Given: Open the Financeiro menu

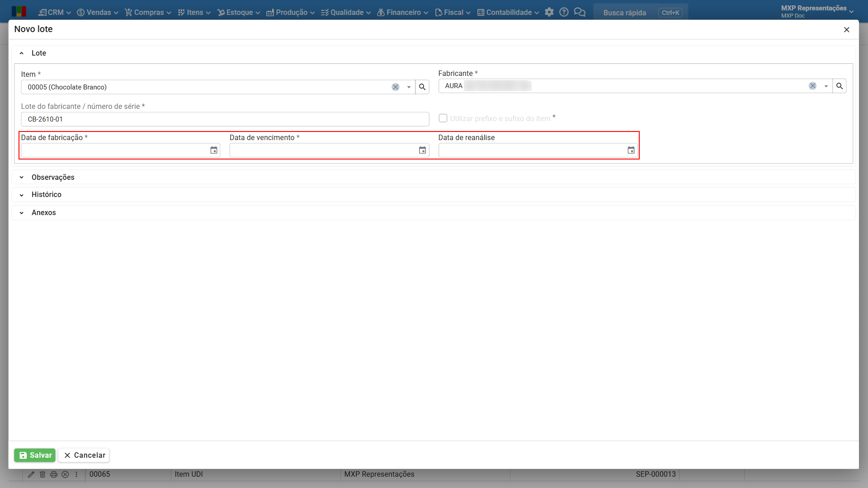Looking at the screenshot, I should tap(402, 12).
